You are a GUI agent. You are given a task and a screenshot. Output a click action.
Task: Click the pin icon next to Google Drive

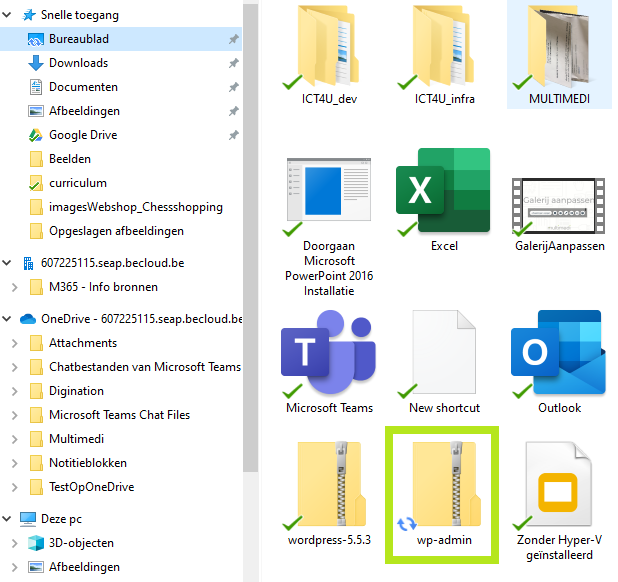(234, 135)
